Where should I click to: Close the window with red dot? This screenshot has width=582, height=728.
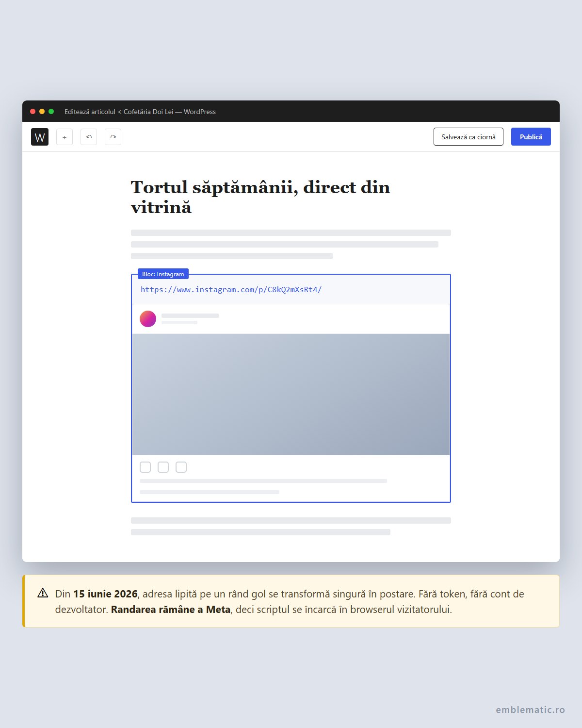point(33,112)
